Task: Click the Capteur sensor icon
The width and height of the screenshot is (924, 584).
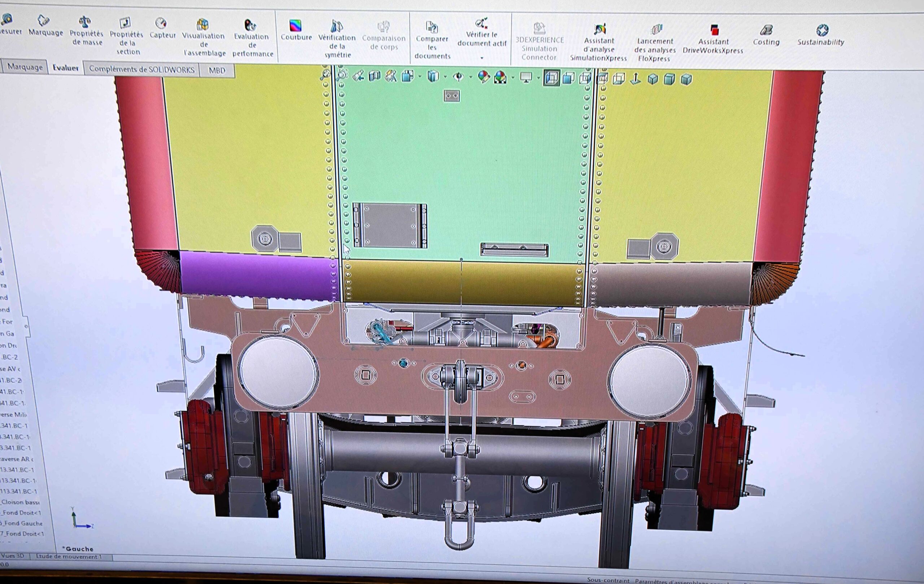Action: click(x=161, y=23)
